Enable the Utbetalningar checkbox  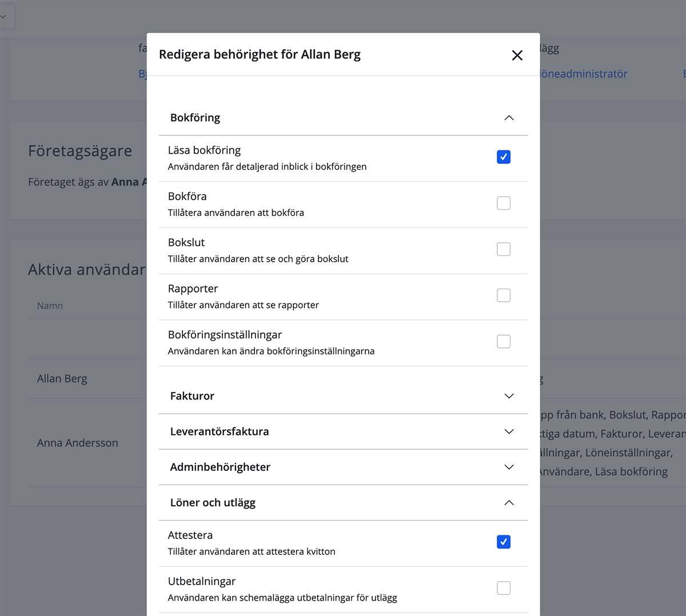click(504, 588)
